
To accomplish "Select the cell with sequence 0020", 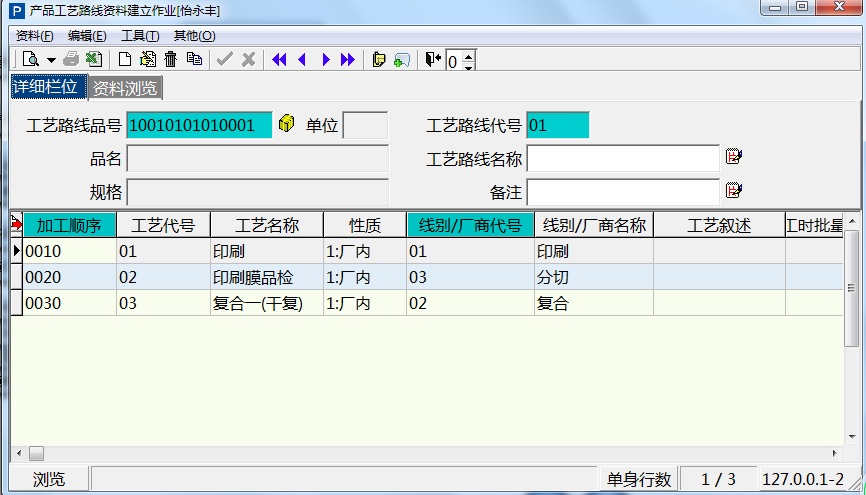I will [x=70, y=277].
